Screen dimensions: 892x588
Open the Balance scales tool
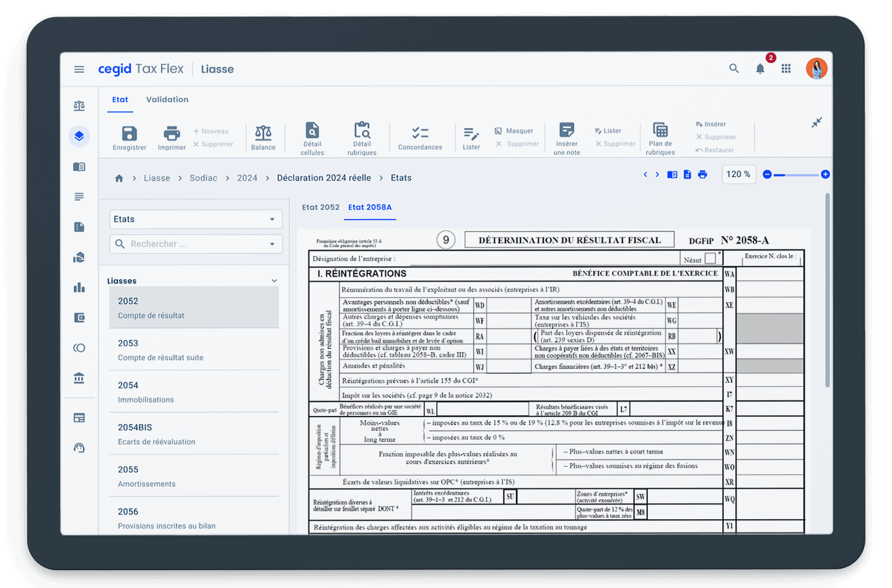(x=263, y=133)
